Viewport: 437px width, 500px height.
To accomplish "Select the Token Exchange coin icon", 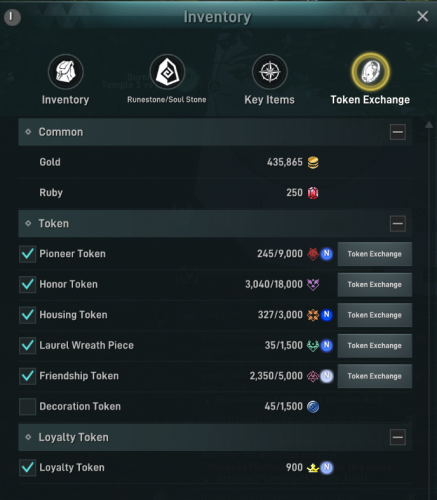I will [370, 72].
